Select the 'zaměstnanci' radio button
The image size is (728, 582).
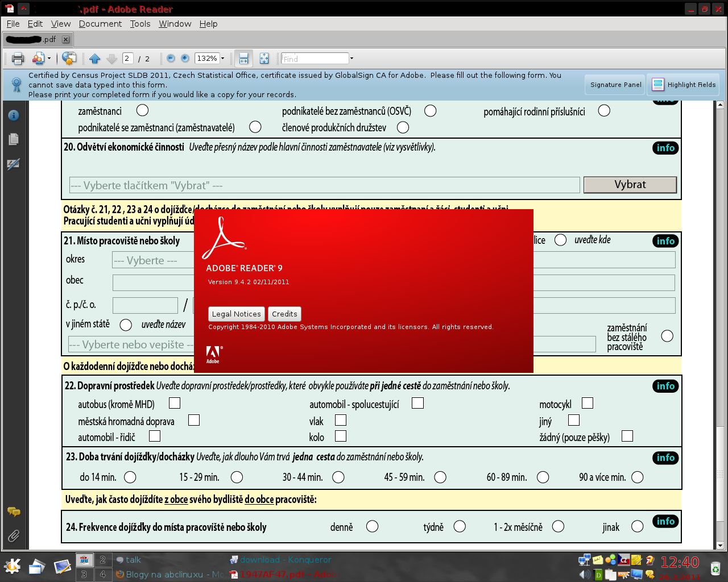click(x=142, y=110)
